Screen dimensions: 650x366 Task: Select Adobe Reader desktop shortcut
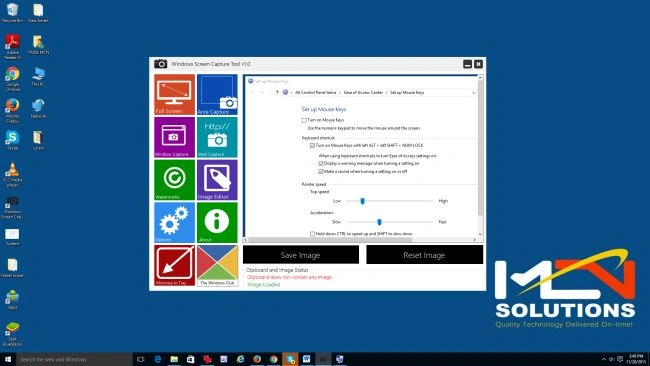[12, 46]
